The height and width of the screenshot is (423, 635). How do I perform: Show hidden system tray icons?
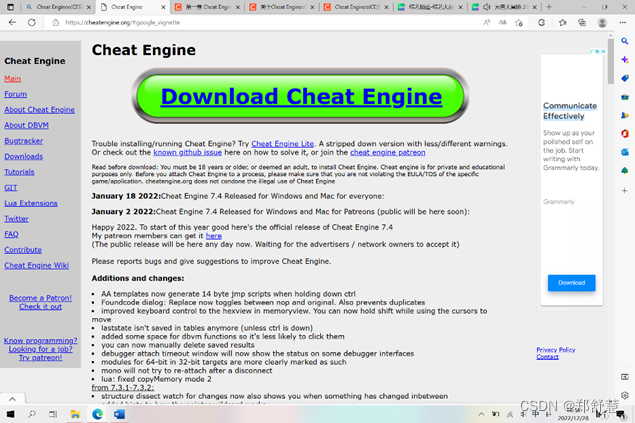click(481, 414)
